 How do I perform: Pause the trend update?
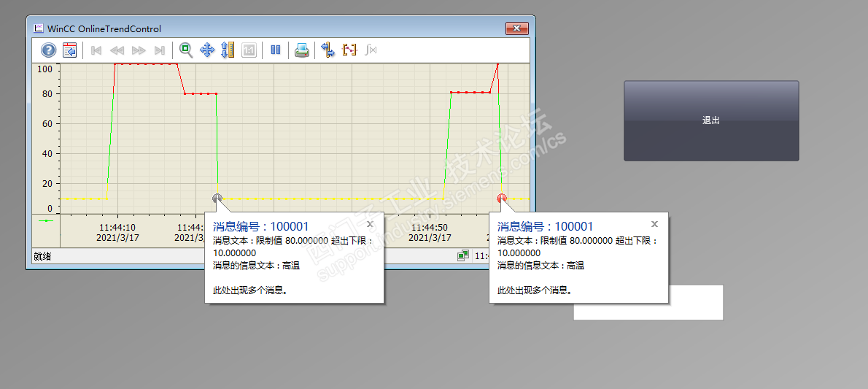pos(276,50)
